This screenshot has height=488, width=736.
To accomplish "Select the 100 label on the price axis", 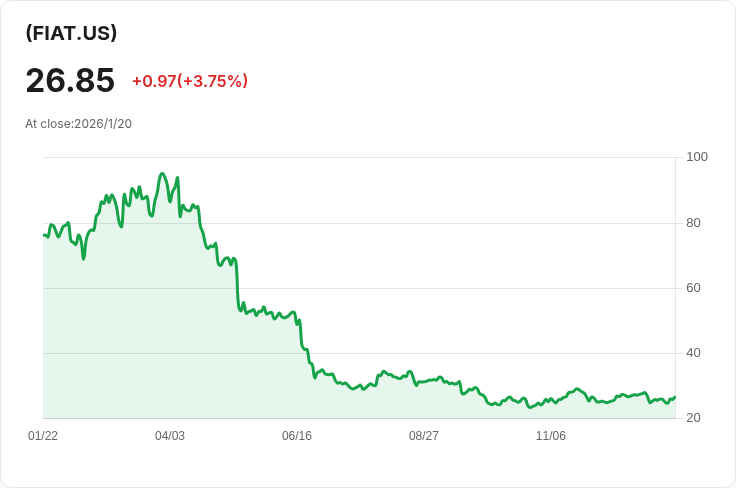I will [x=697, y=157].
